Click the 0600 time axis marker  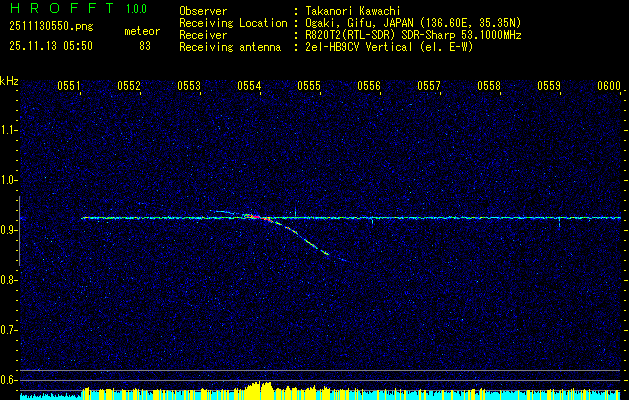coord(609,86)
